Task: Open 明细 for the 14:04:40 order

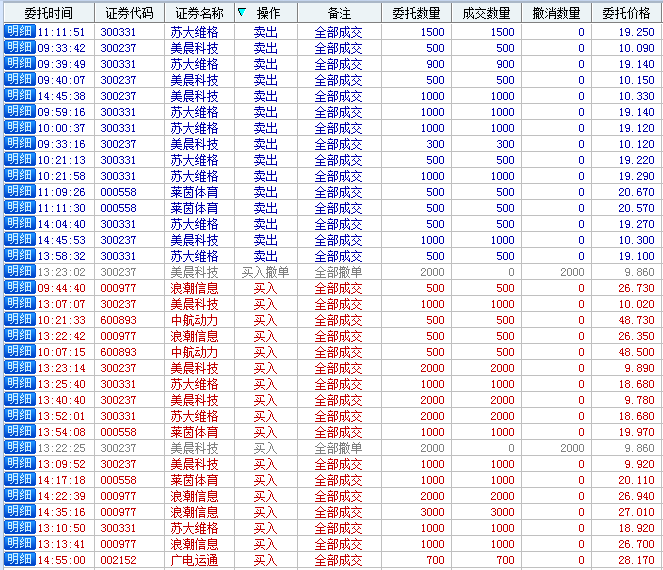Action: [19, 224]
